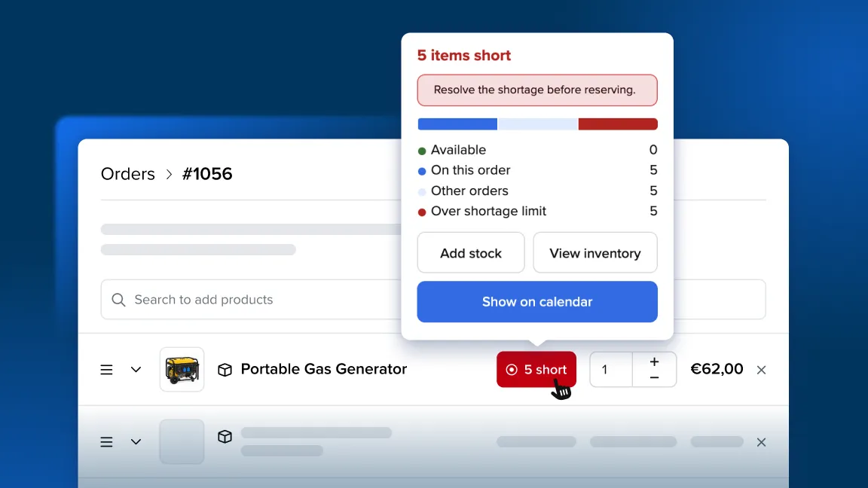This screenshot has width=868, height=488.
Task: Click the Add stock button
Action: point(470,253)
